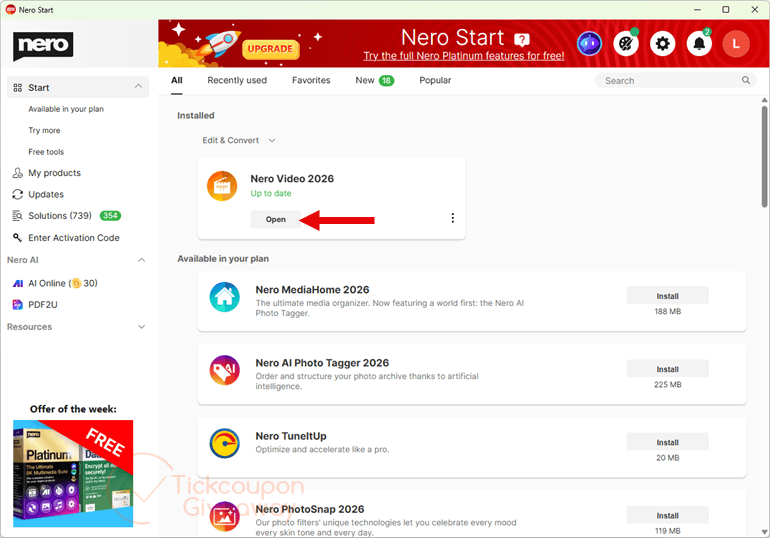770x538 pixels.
Task: Collapse the Nero AI section chevron
Action: (x=141, y=260)
